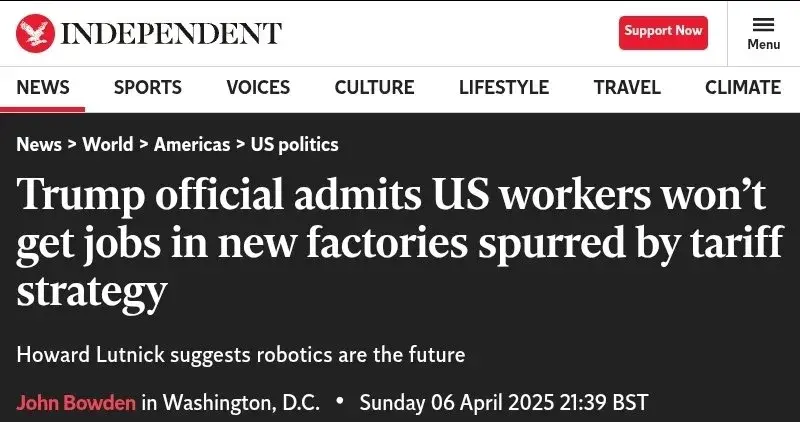Go to the Sports section

[148, 87]
